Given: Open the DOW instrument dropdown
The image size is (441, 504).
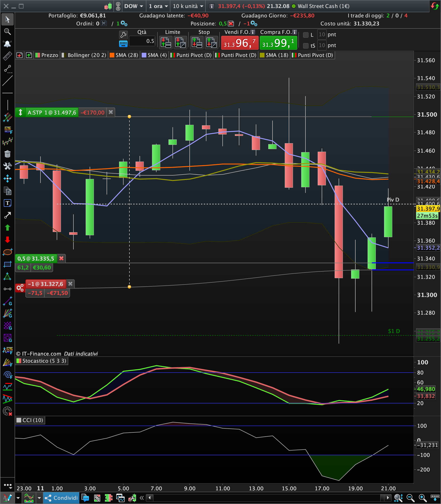Looking at the screenshot, I should (x=134, y=6).
